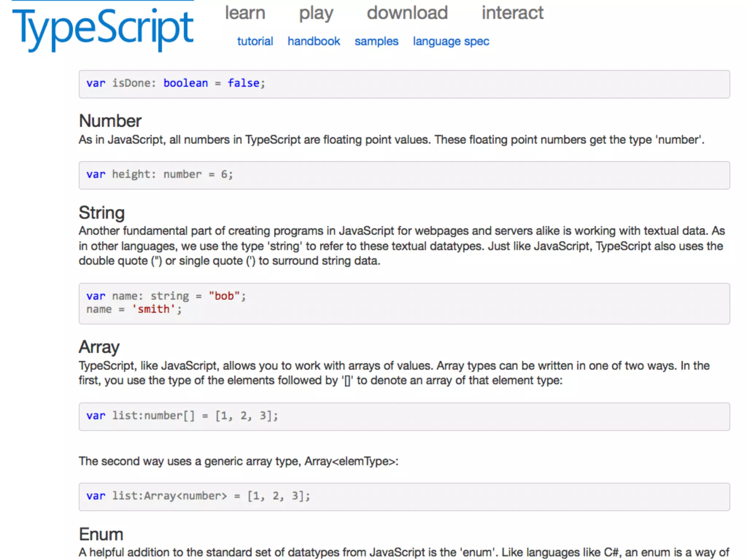Open the tutorial link
The image size is (747, 560).
pyautogui.click(x=255, y=41)
